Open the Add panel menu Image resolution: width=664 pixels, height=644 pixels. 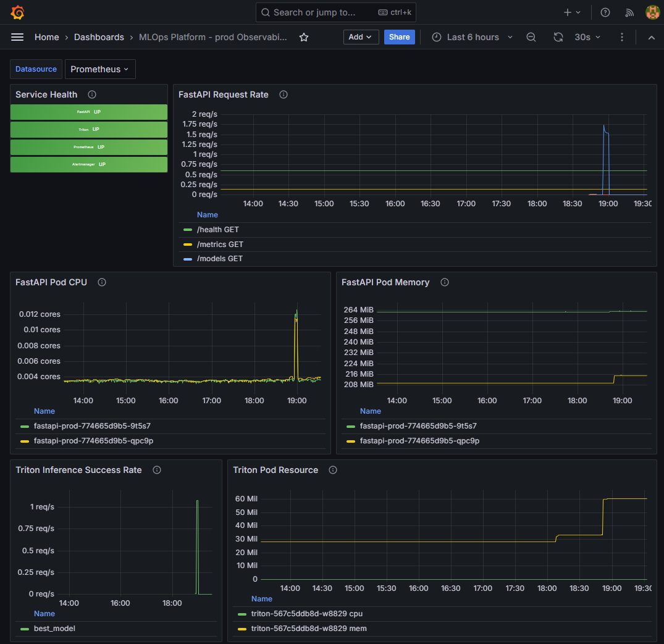361,37
